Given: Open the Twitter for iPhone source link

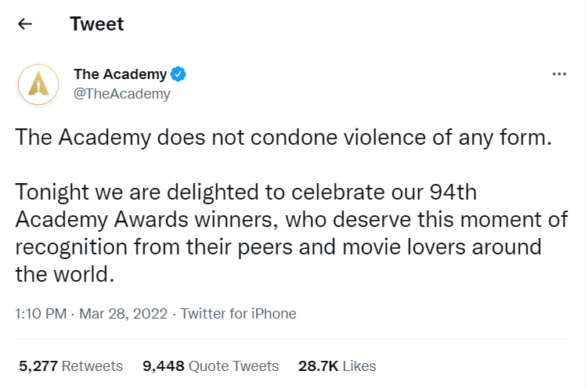Looking at the screenshot, I should click(239, 314).
